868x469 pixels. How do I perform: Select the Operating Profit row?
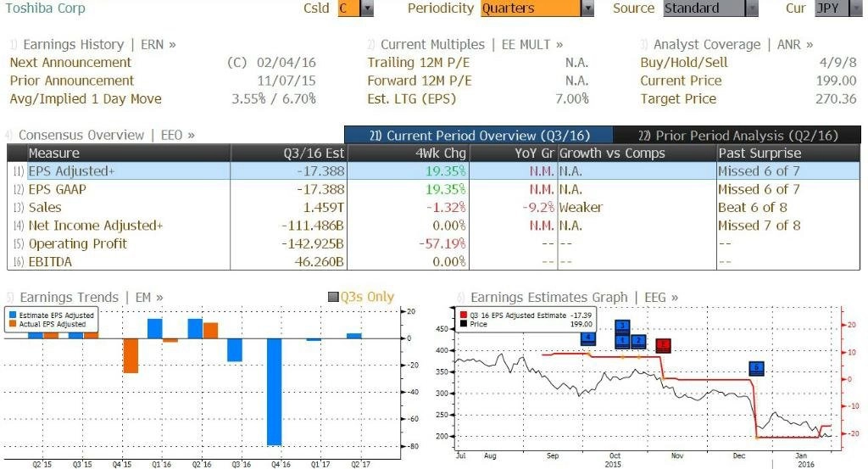click(433, 243)
